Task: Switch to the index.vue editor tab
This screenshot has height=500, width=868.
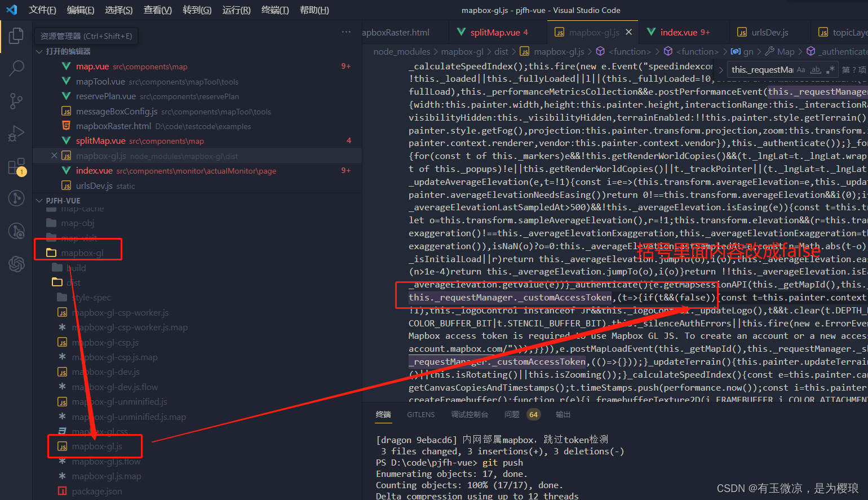Action: [684, 32]
